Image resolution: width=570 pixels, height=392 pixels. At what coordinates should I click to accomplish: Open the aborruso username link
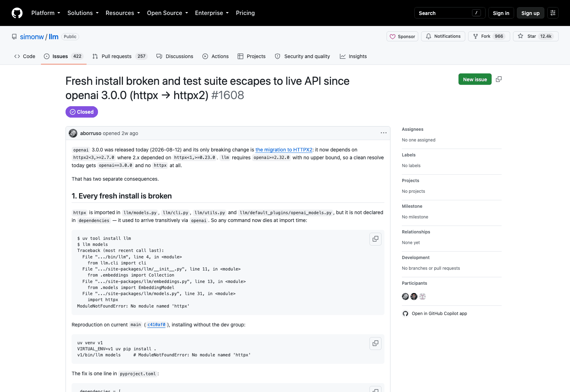point(91,133)
